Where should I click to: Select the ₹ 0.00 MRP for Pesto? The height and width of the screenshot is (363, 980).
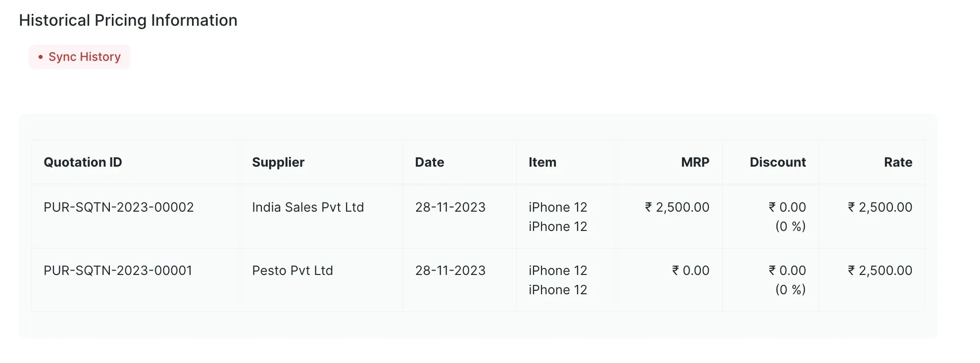click(690, 271)
